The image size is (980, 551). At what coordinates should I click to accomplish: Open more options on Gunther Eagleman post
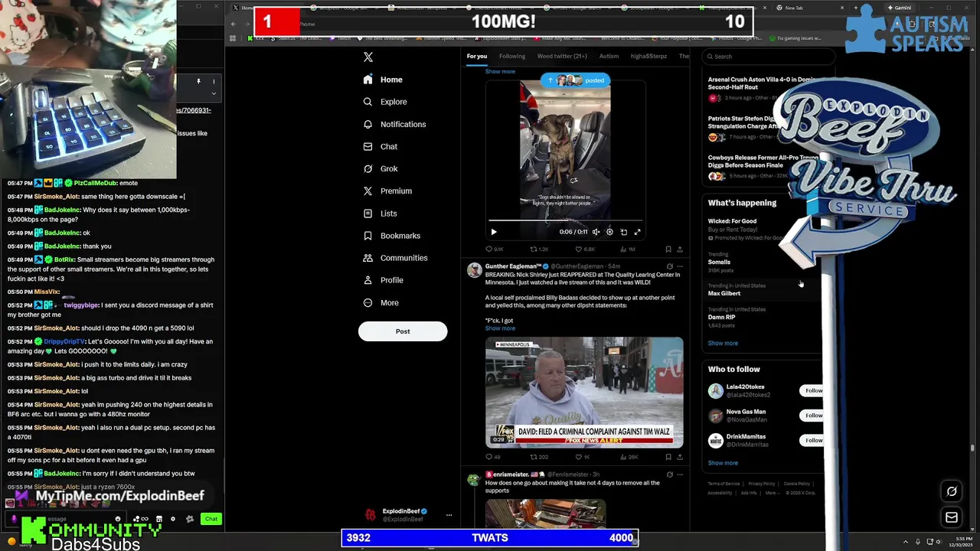pos(680,266)
